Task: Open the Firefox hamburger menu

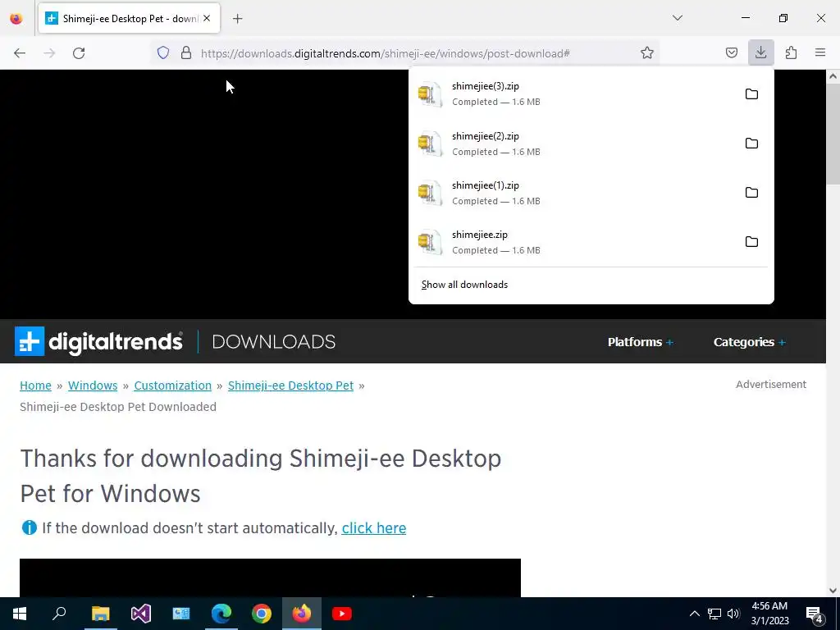Action: (x=820, y=52)
